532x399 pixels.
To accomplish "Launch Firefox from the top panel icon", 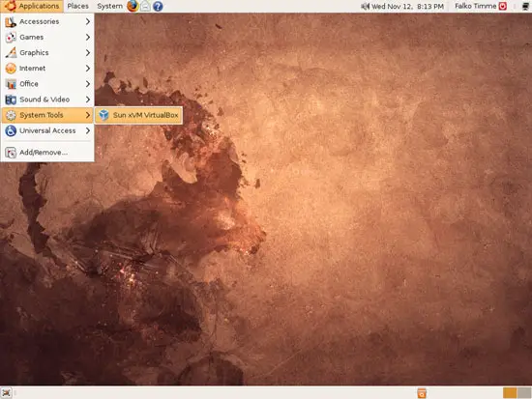I will (x=133, y=6).
